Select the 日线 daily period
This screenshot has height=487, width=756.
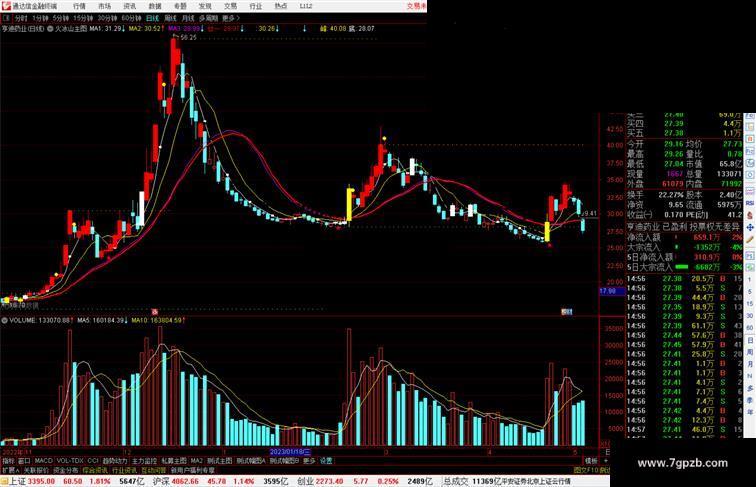point(152,18)
